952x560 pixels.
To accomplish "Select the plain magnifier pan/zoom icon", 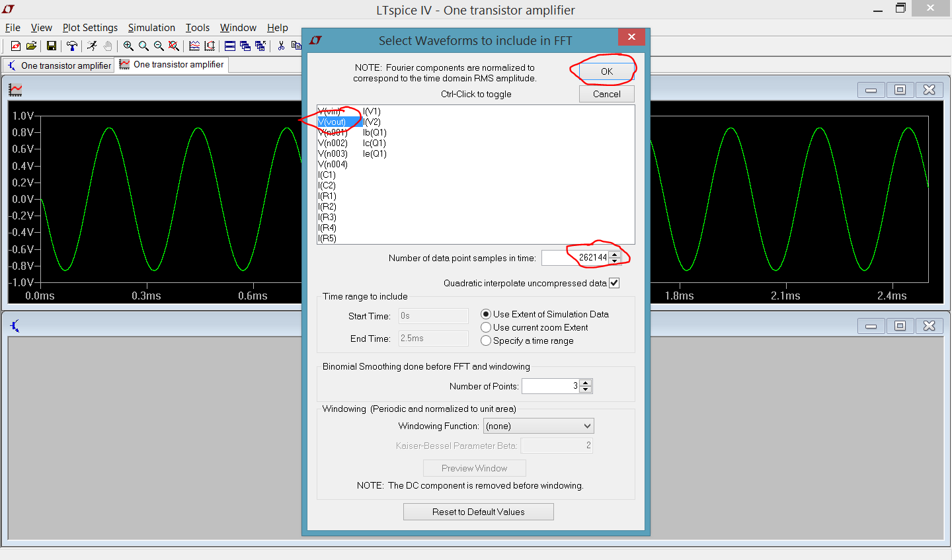I will pos(143,46).
